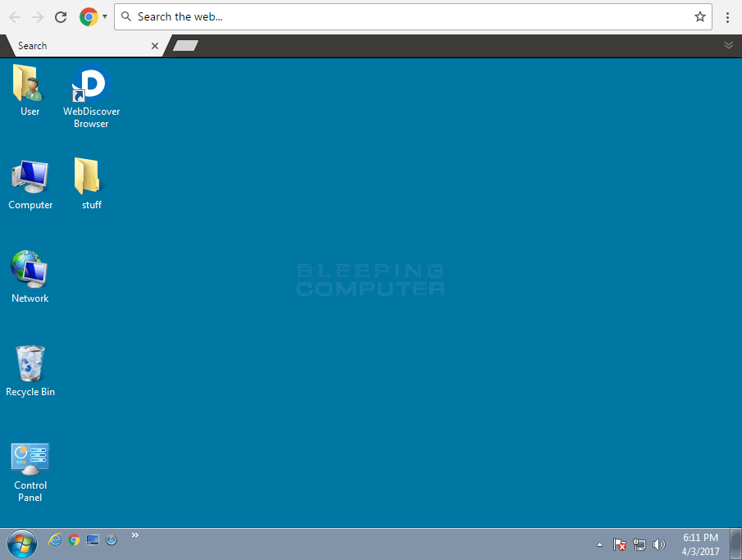Click the Show Desktop strip beside the clock

click(x=735, y=544)
